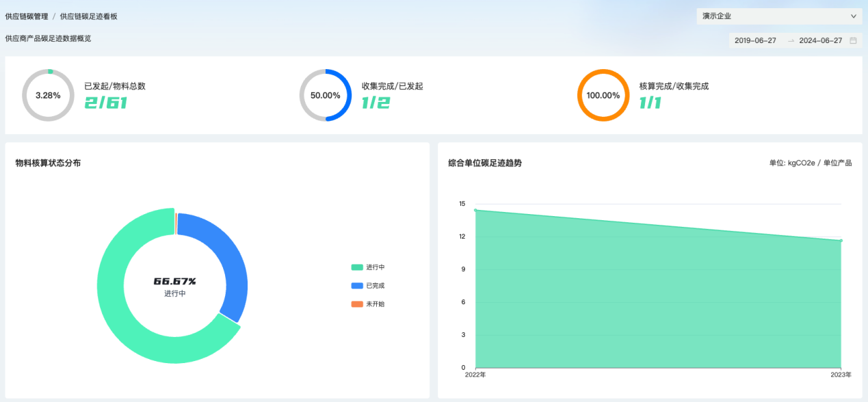Click the blue 已完成 legend swatch
The width and height of the screenshot is (868, 402).
(357, 286)
